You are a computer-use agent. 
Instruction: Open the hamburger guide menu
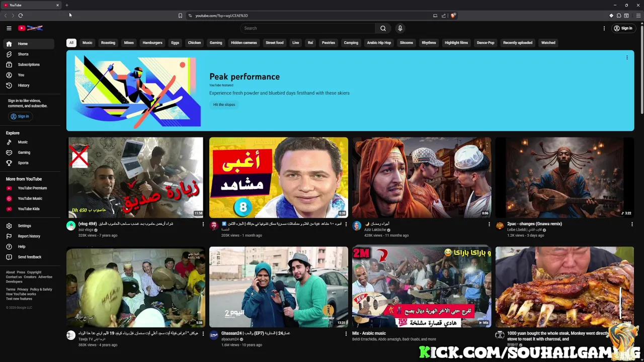pos(9,28)
